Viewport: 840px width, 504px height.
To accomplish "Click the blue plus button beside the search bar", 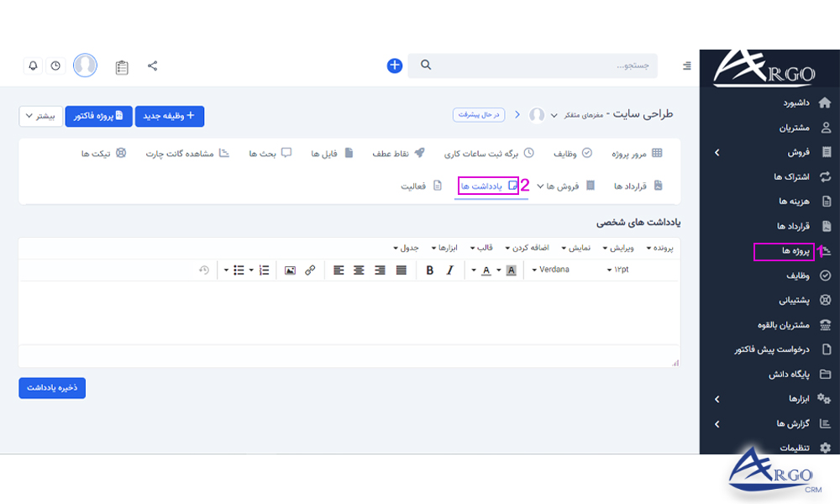I will 394,66.
